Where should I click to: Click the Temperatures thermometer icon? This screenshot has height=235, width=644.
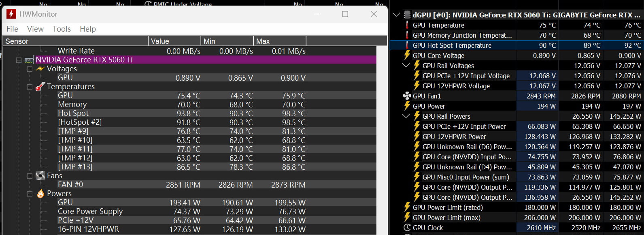(x=40, y=86)
